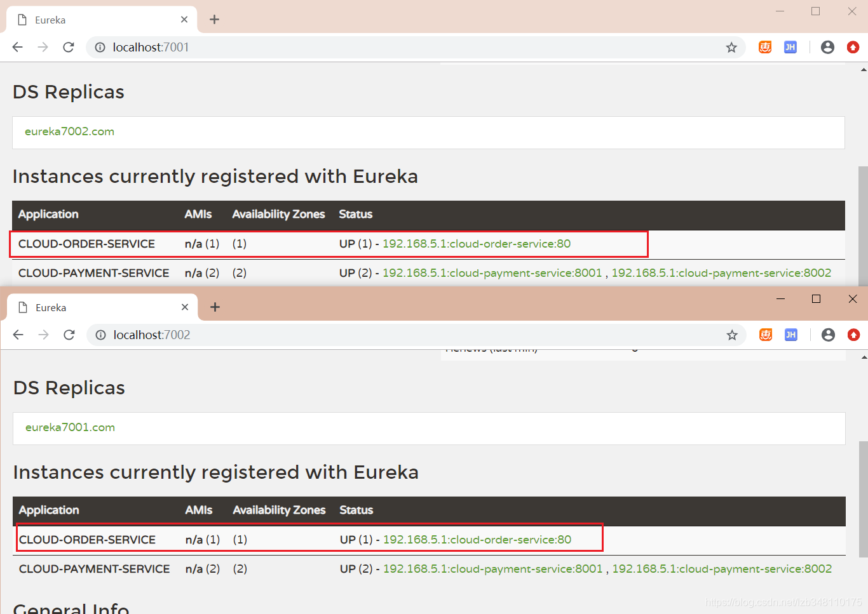Select Eureka tab in localhost:7002 window

(102, 307)
